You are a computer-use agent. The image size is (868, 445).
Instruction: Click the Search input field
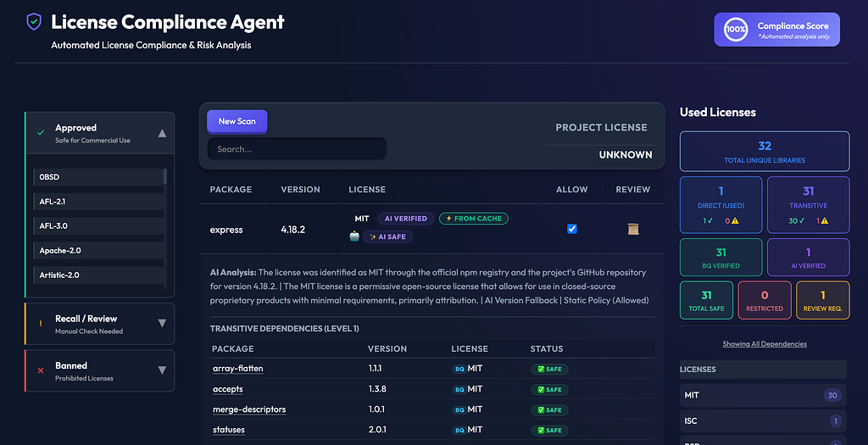click(297, 149)
